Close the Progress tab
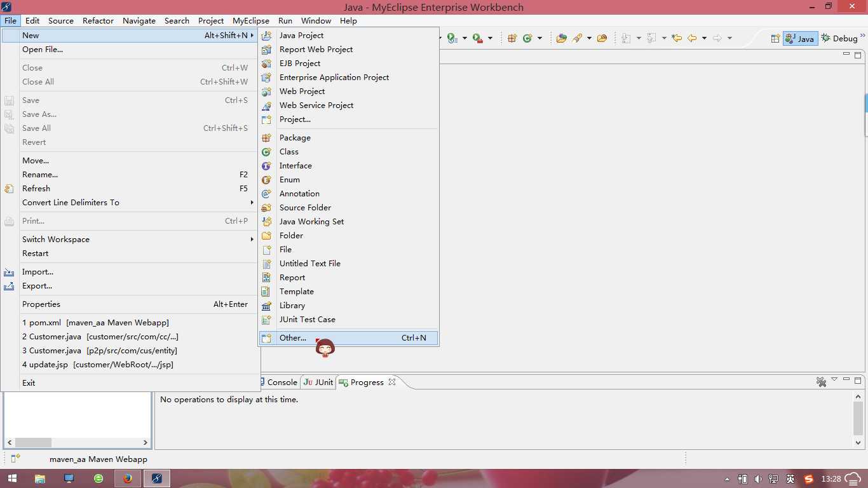 click(x=392, y=382)
